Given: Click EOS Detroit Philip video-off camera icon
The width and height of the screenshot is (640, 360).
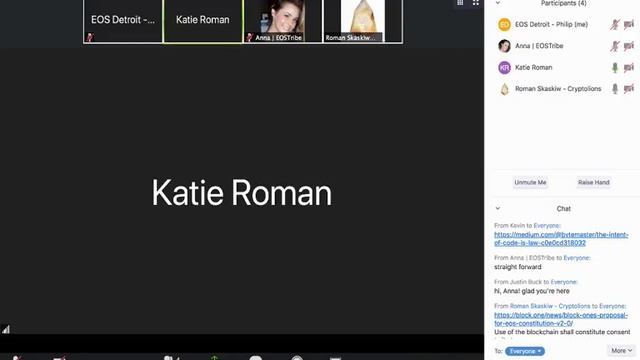Looking at the screenshot, I should click(629, 24).
